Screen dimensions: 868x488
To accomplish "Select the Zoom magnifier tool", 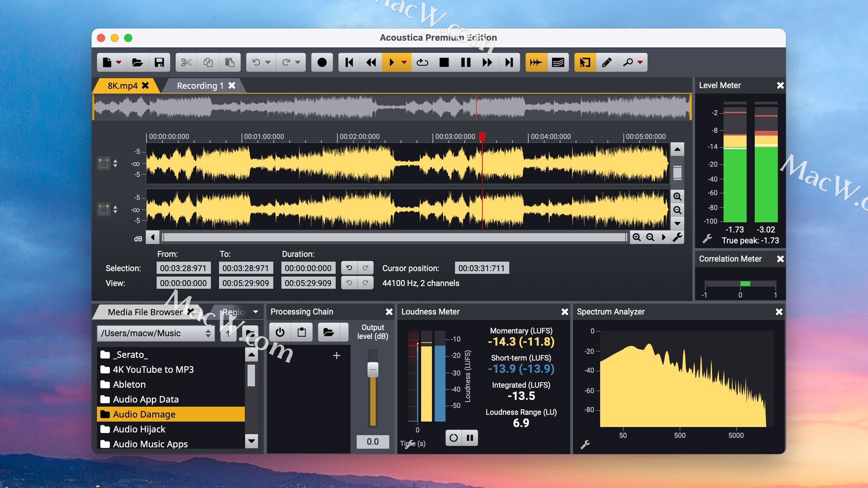I will pyautogui.click(x=628, y=62).
